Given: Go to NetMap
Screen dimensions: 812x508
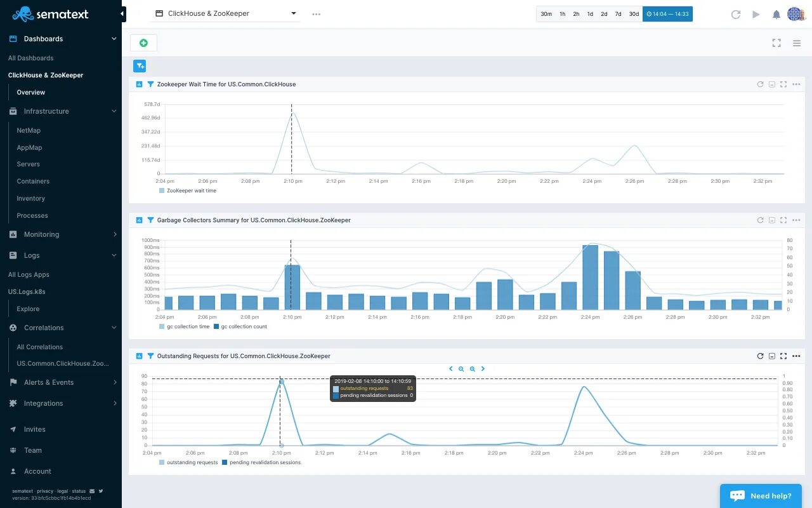Looking at the screenshot, I should (29, 130).
